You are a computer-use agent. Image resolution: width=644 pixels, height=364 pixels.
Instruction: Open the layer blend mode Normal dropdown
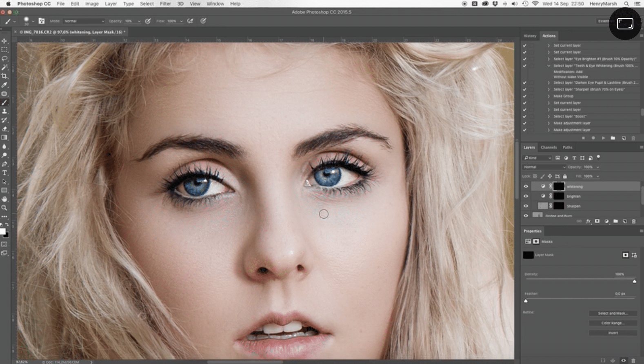tap(544, 167)
